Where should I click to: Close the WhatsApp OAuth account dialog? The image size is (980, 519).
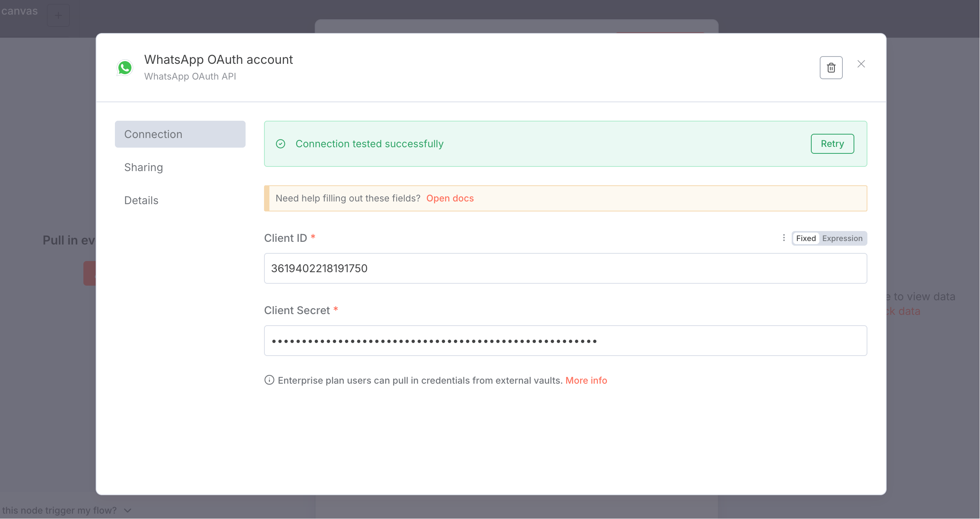point(861,64)
